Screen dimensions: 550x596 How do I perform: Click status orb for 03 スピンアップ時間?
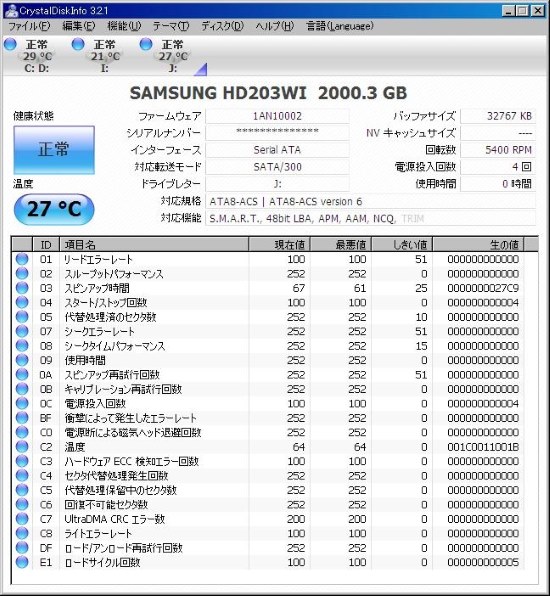tap(22, 288)
